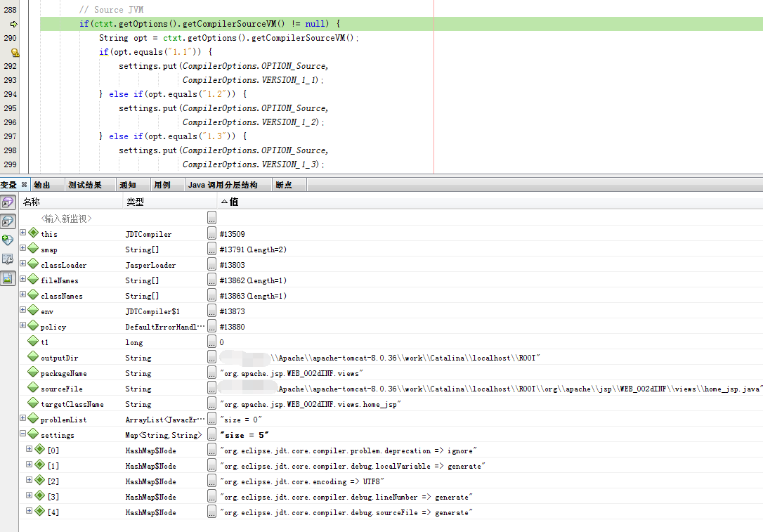Click the diamond icon of outputDir variable
This screenshot has height=532, width=763.
coord(33,356)
